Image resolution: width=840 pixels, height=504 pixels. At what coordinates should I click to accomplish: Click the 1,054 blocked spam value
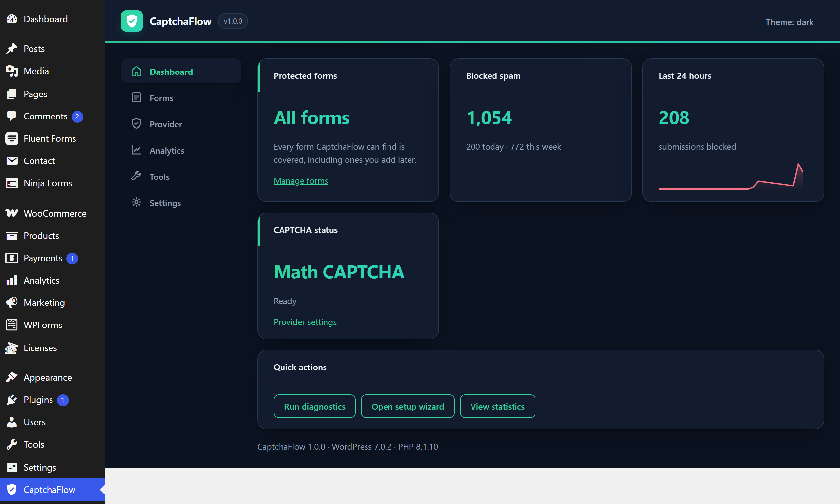coord(489,118)
